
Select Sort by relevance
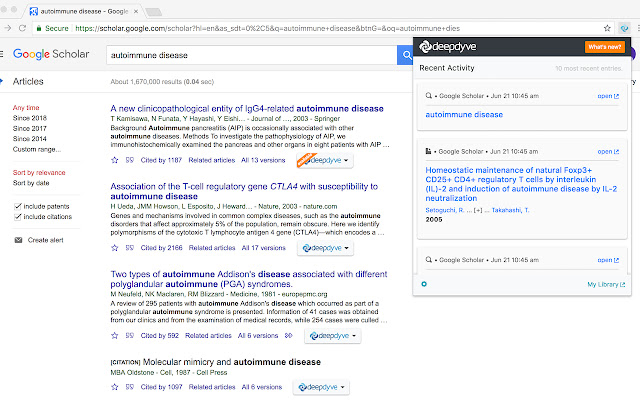coord(39,173)
